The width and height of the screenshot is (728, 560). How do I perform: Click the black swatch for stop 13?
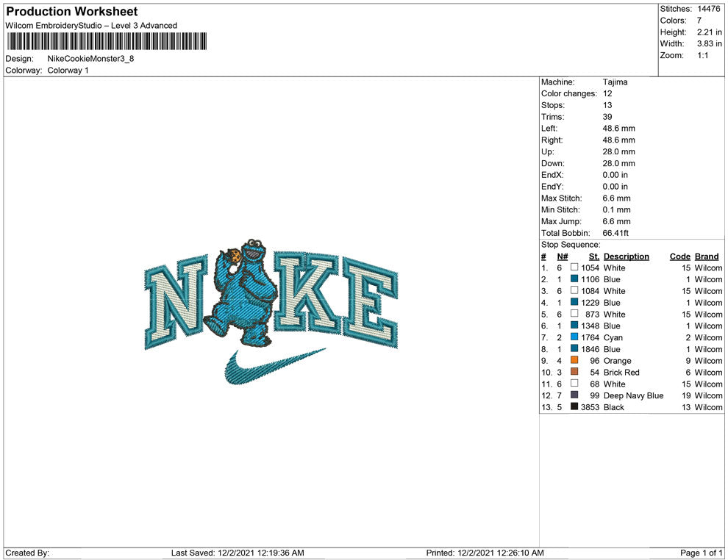pyautogui.click(x=574, y=406)
